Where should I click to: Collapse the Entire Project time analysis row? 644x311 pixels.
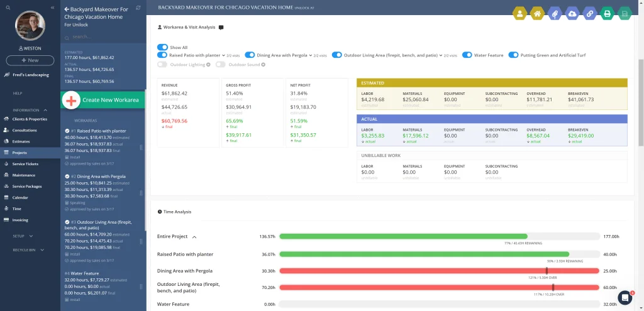tap(194, 237)
